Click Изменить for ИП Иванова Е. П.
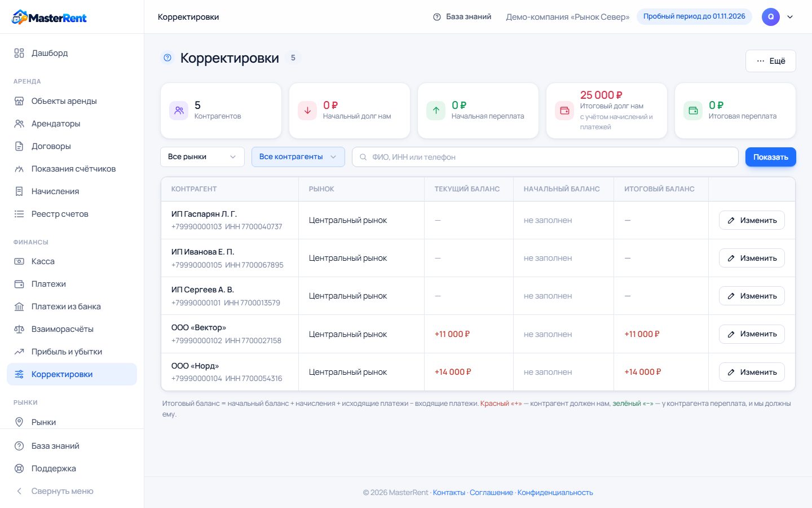Screen dimensions: 812x508 (752, 258)
